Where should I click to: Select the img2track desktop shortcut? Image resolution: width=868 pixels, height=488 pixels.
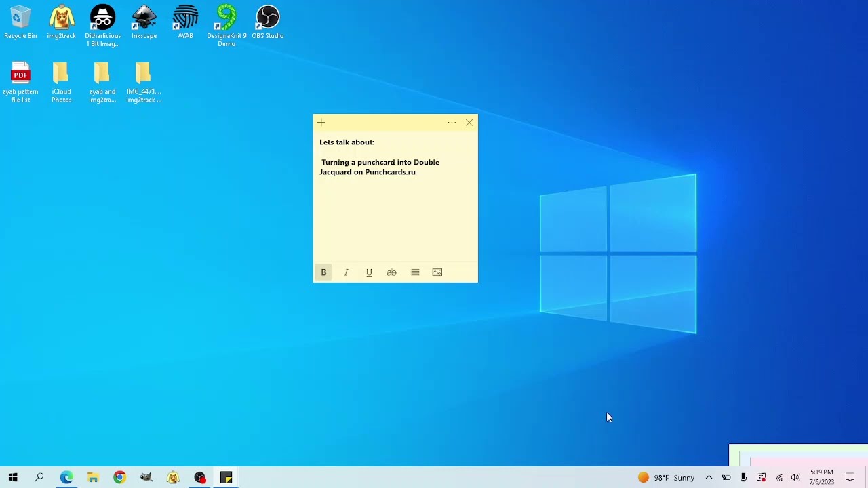click(x=61, y=22)
